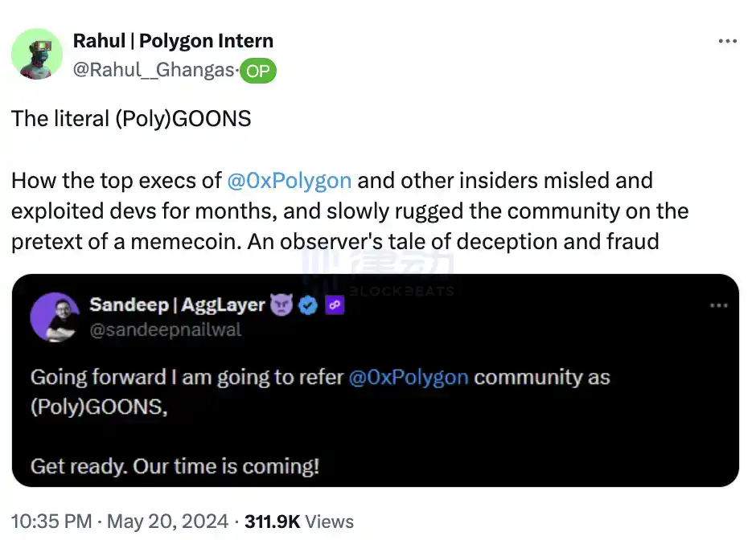Click the @Rahul__Ghangas handle
The image size is (756, 540).
point(154,71)
